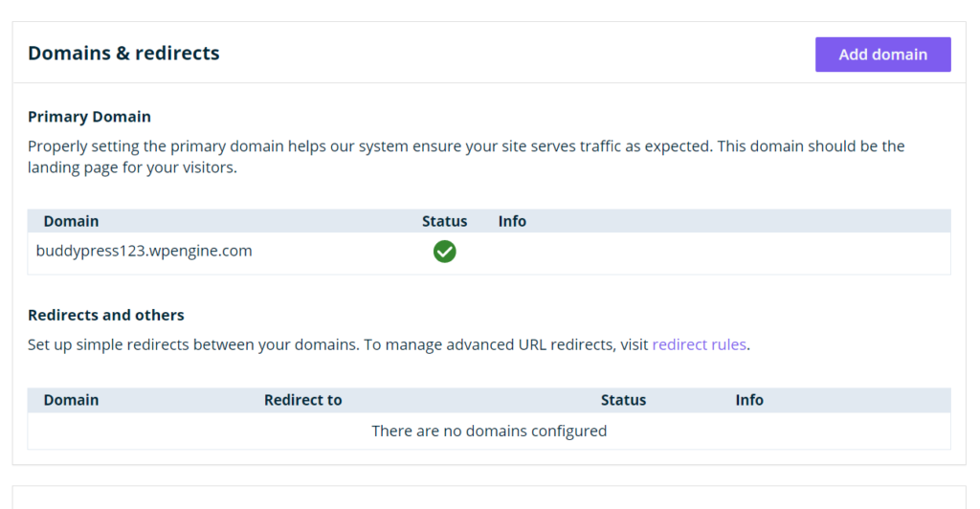Select the buddypress123.wpengine.com domain entry
980x509 pixels.
point(144,252)
